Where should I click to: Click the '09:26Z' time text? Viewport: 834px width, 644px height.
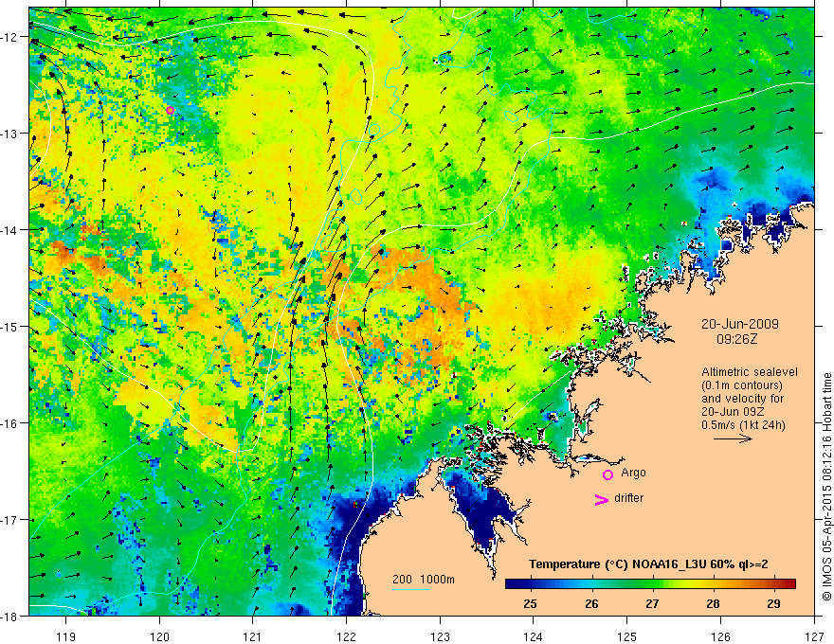pyautogui.click(x=736, y=339)
